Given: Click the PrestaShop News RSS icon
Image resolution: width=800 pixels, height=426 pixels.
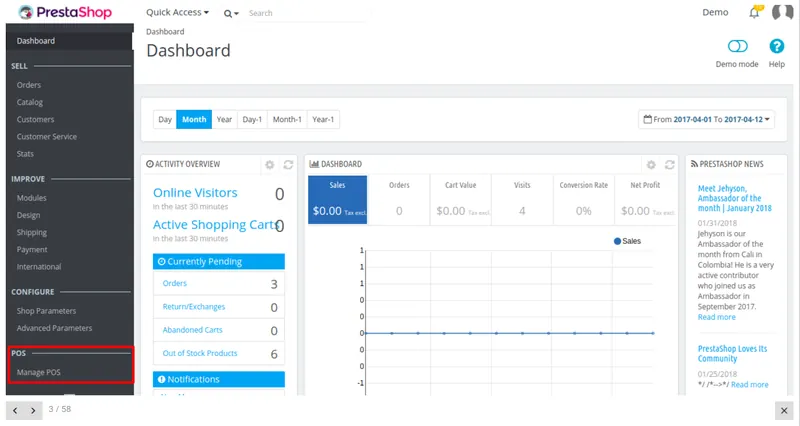Looking at the screenshot, I should pyautogui.click(x=694, y=164).
